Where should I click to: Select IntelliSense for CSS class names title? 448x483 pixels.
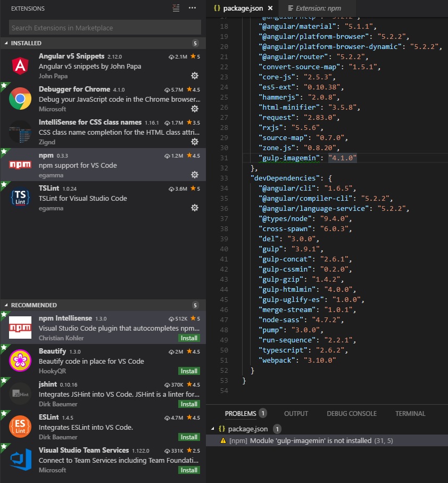coord(90,122)
